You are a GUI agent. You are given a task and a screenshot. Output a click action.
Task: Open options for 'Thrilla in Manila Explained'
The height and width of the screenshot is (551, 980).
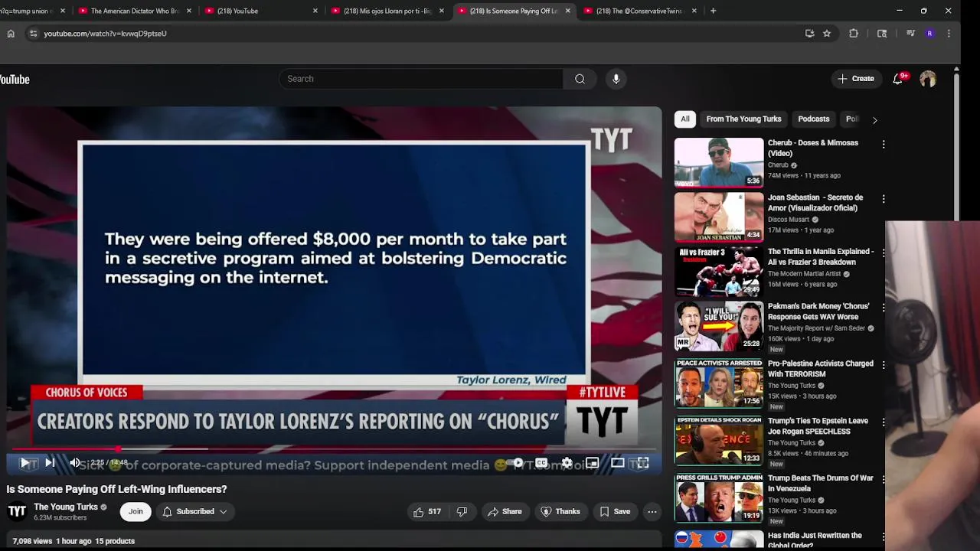884,253
